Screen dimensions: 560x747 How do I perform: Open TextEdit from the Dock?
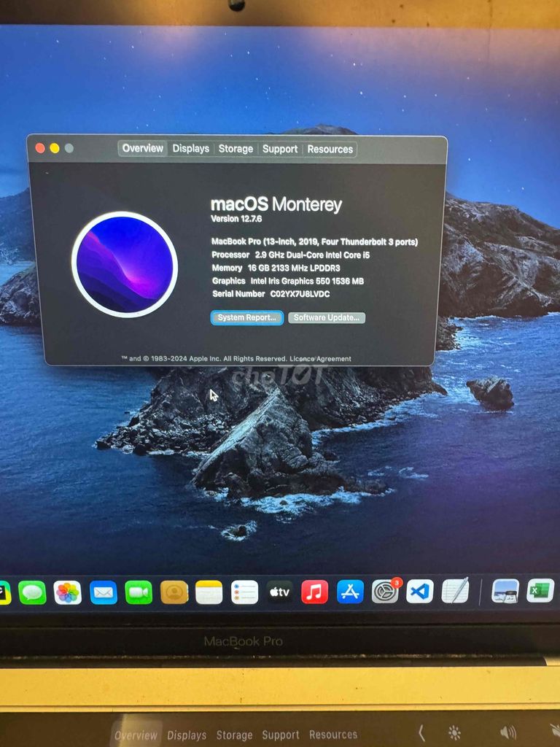(455, 591)
